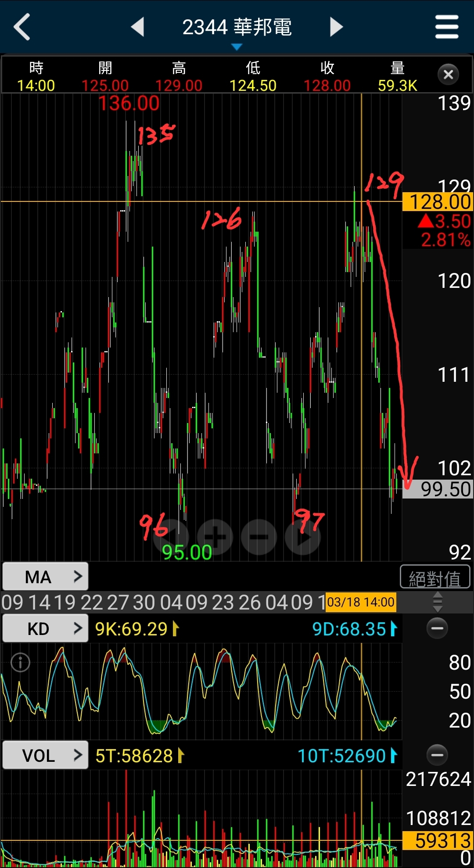Move the crosshair right with the overlay arrow

(303, 537)
